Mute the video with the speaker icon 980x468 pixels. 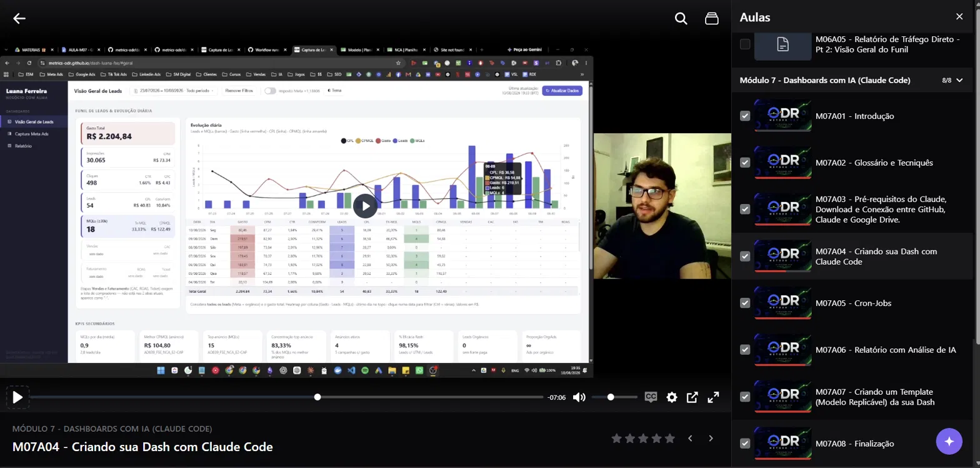[x=579, y=397]
